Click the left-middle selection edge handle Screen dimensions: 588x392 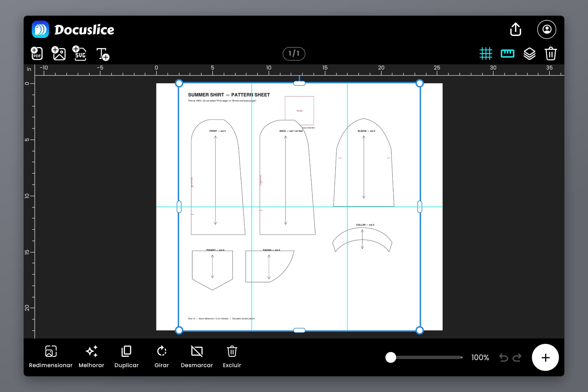point(179,207)
